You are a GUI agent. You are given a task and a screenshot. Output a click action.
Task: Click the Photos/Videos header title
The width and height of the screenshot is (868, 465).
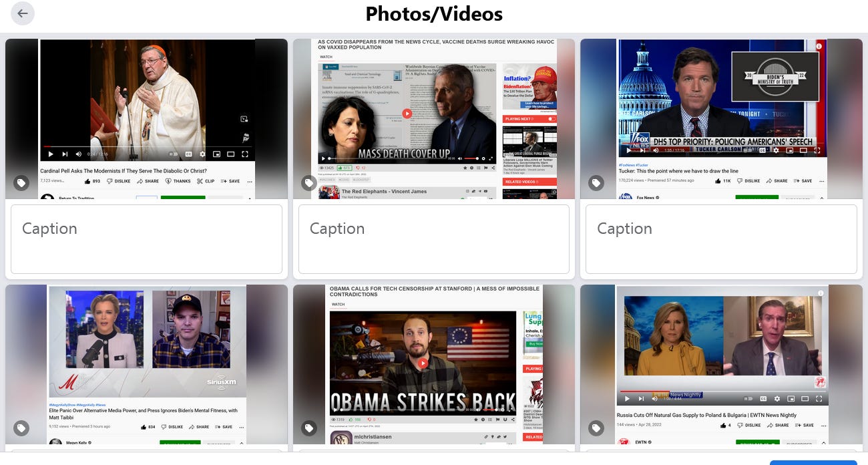434,13
